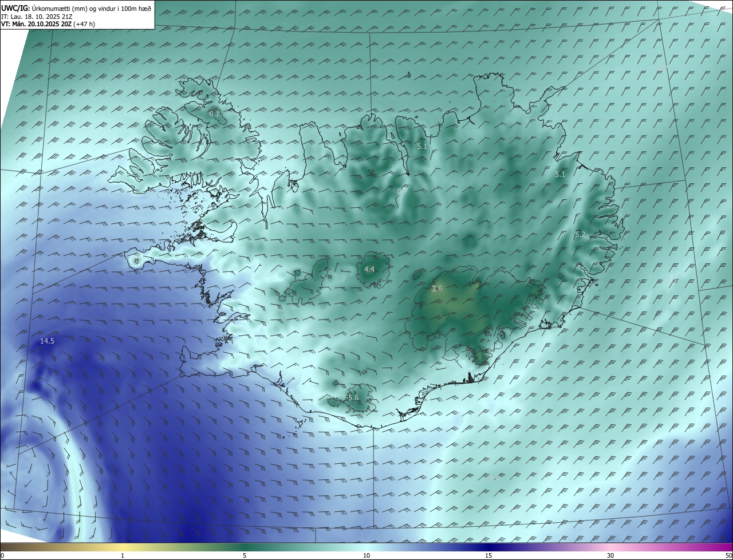
Task: Click the colour scale tick label 15
Action: pyautogui.click(x=488, y=556)
